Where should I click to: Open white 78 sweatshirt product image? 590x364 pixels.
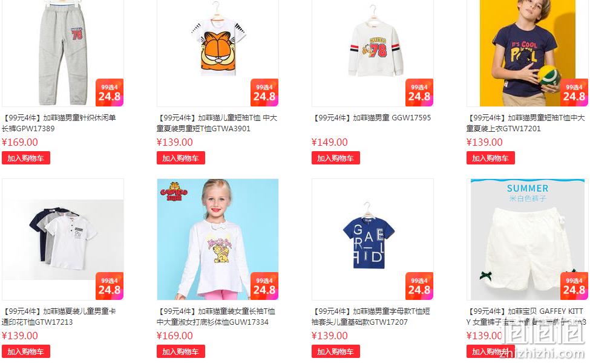[373, 53]
